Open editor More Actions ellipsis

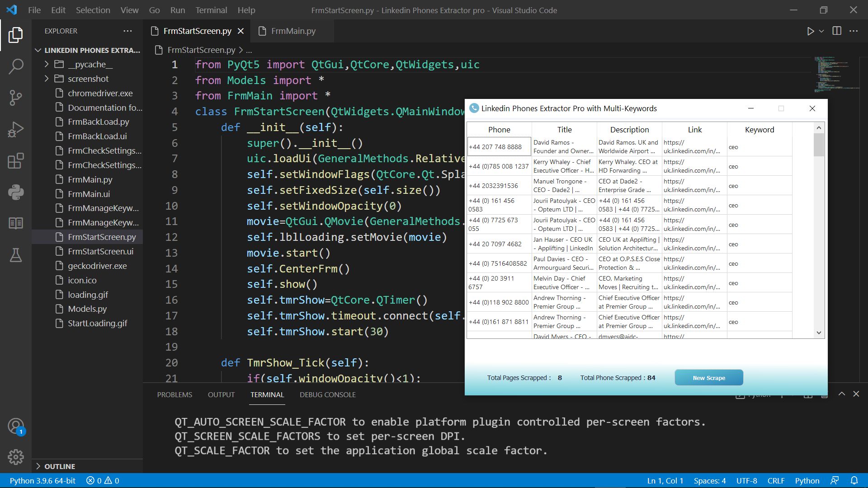click(x=854, y=31)
